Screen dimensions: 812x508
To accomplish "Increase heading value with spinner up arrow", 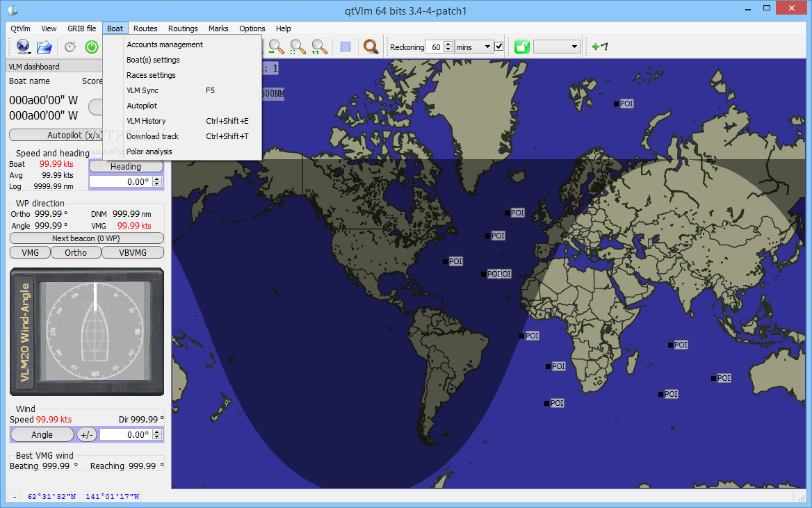I will click(x=157, y=179).
